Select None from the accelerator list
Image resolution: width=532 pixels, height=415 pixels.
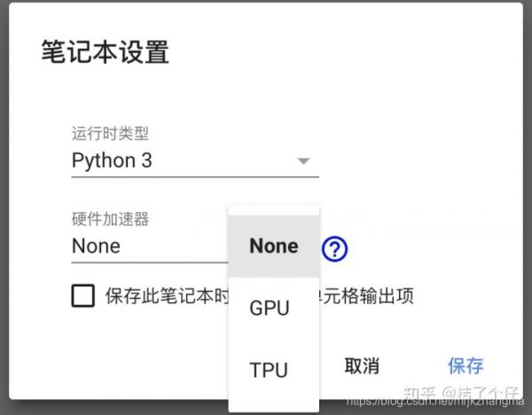click(x=273, y=246)
